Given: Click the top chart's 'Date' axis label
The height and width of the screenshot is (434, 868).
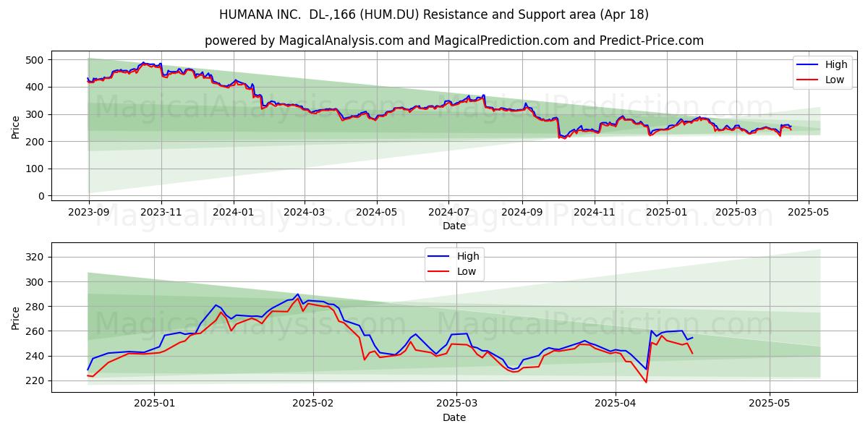Looking at the screenshot, I should point(454,226).
